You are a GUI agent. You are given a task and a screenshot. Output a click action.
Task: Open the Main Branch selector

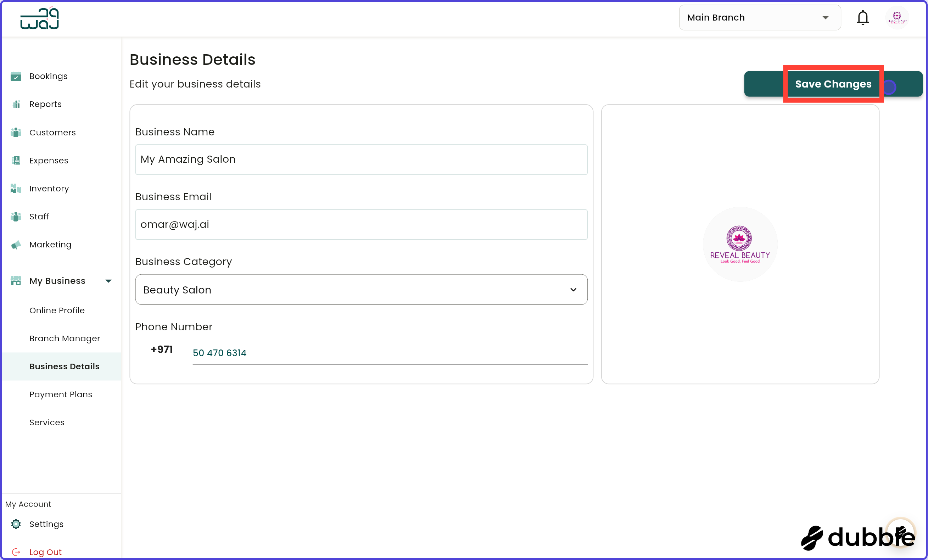[x=759, y=17]
